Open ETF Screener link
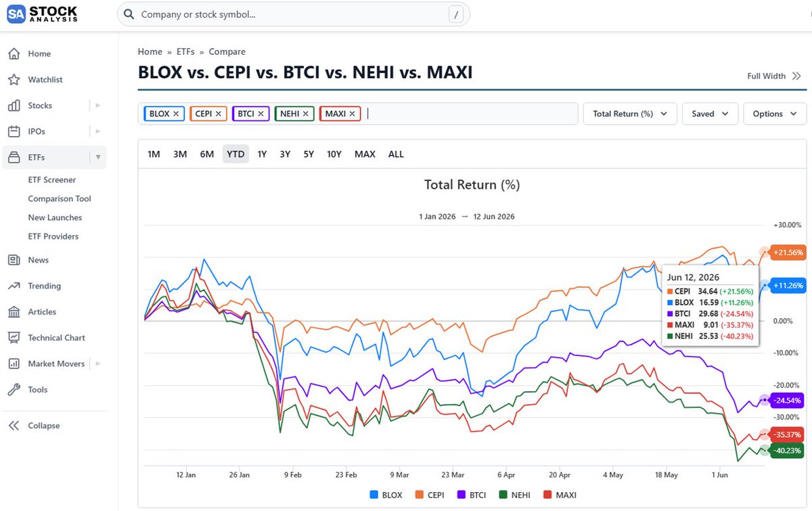This screenshot has width=812, height=511. 52,180
